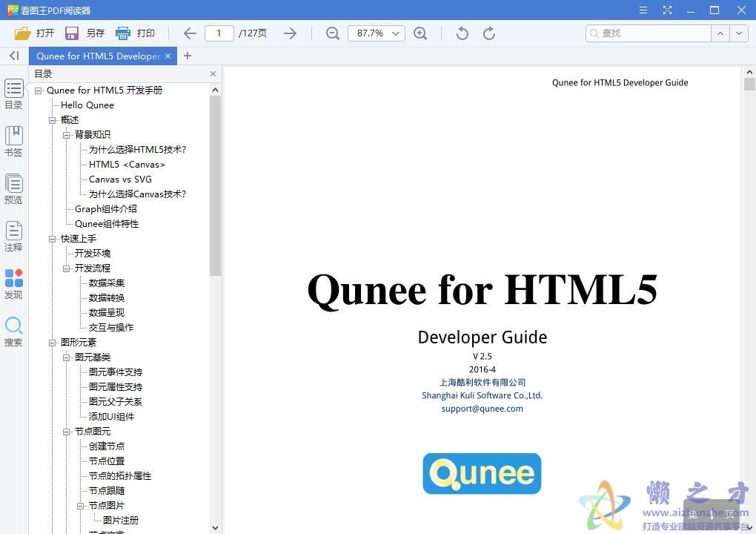Click the page number input field
Screen dimensions: 756x534
tap(219, 33)
